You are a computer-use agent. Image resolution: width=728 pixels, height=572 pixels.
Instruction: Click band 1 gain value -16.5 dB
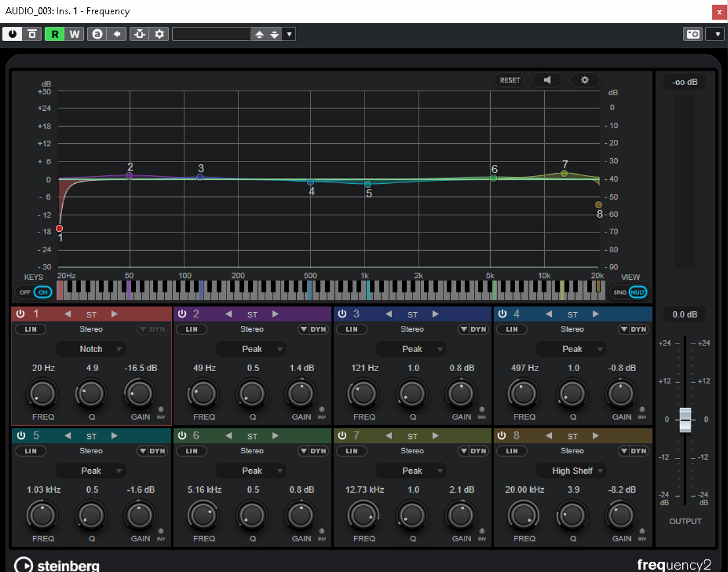coord(141,368)
